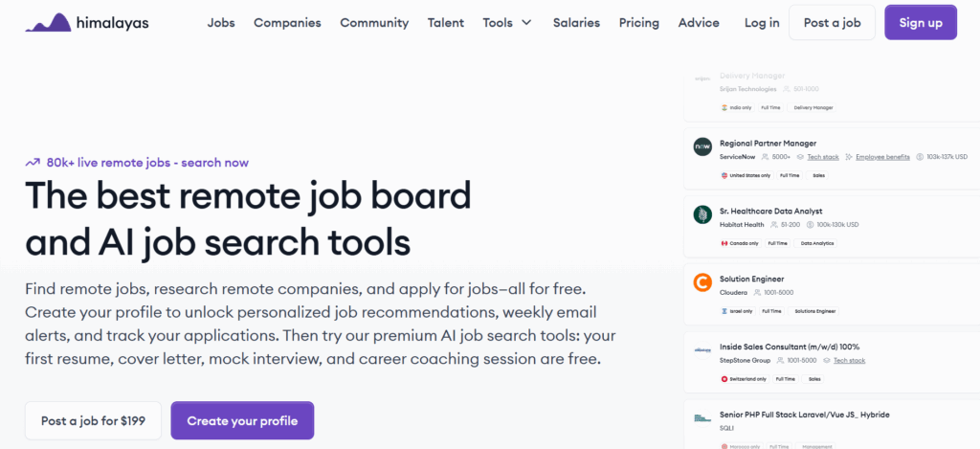The image size is (980, 449).
Task: Click the Cloudera orange logo
Action: (702, 282)
